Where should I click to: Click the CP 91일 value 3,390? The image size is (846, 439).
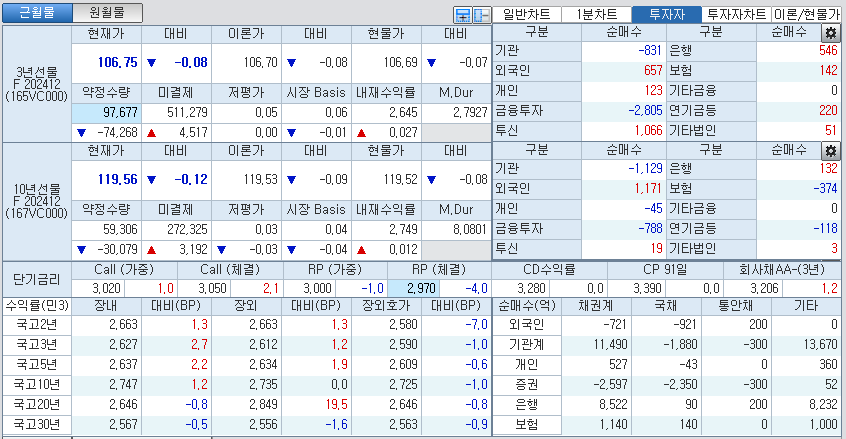click(647, 289)
